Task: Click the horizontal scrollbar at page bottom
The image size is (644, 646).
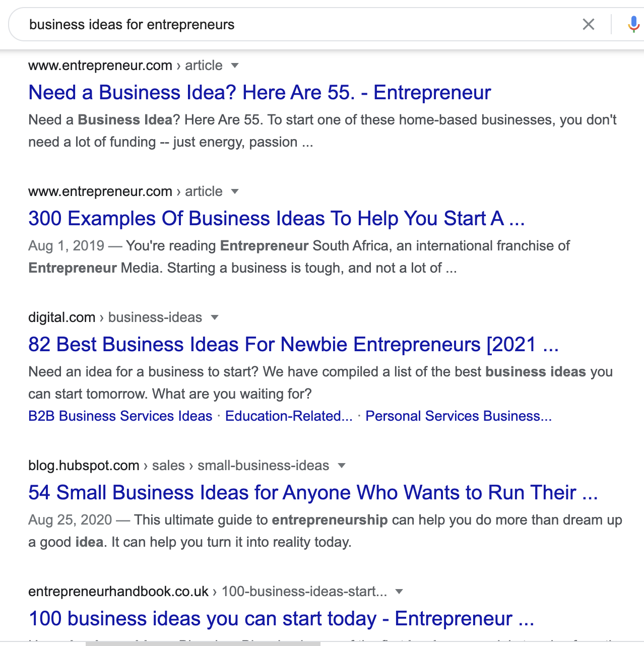Action: (x=203, y=643)
